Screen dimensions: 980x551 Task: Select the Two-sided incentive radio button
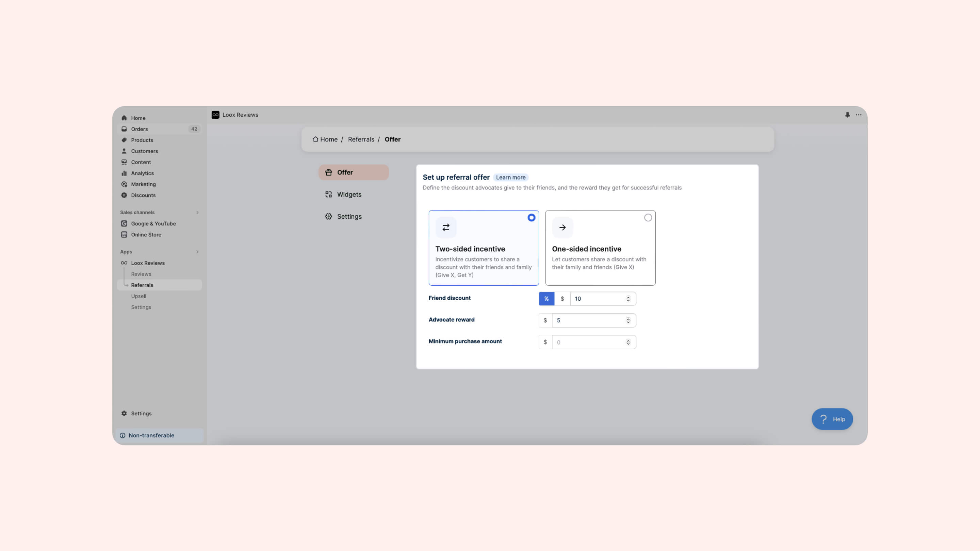(532, 218)
